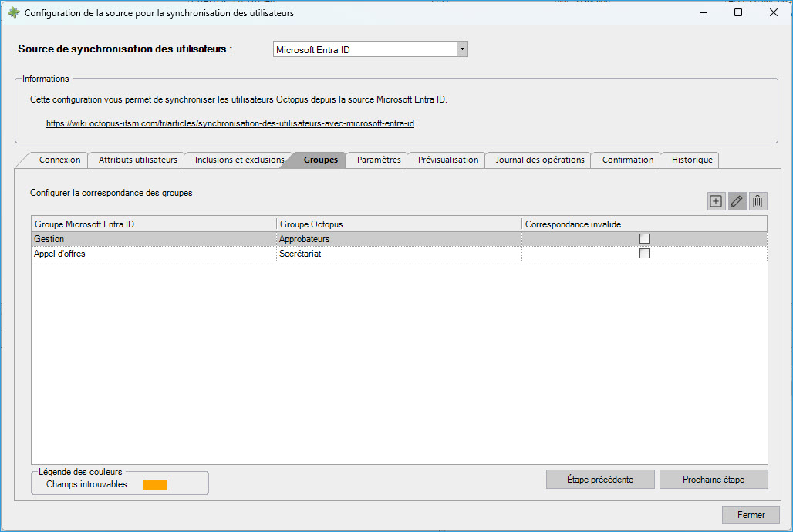Click the Étape précédente button
The image size is (793, 532).
point(599,480)
